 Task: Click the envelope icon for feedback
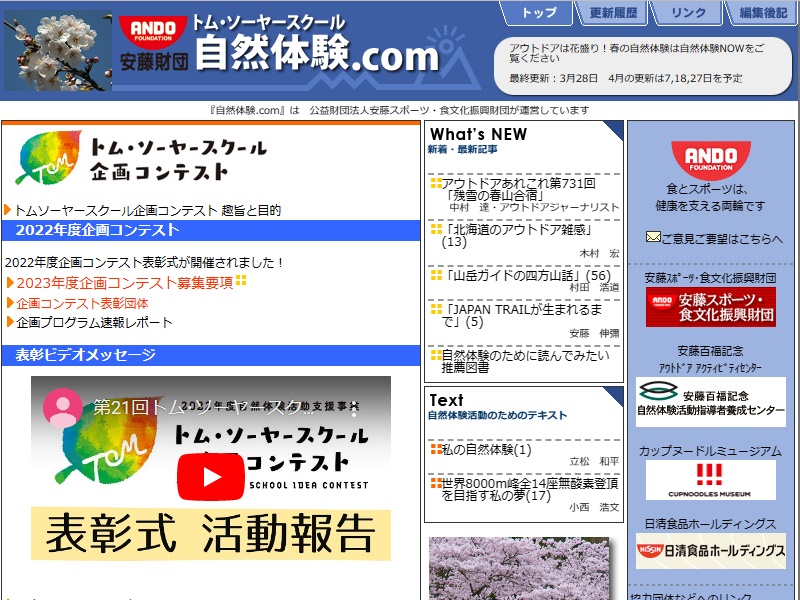pos(653,237)
